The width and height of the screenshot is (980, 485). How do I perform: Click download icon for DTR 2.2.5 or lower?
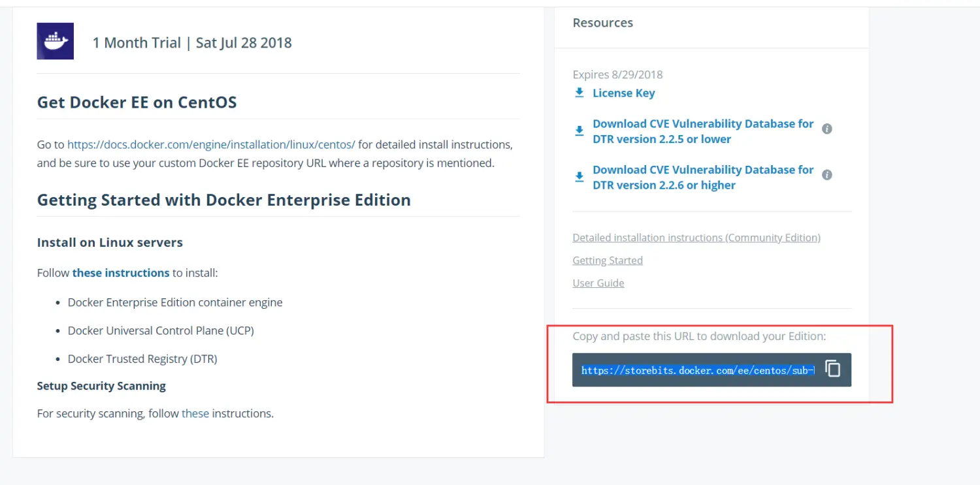pos(579,131)
